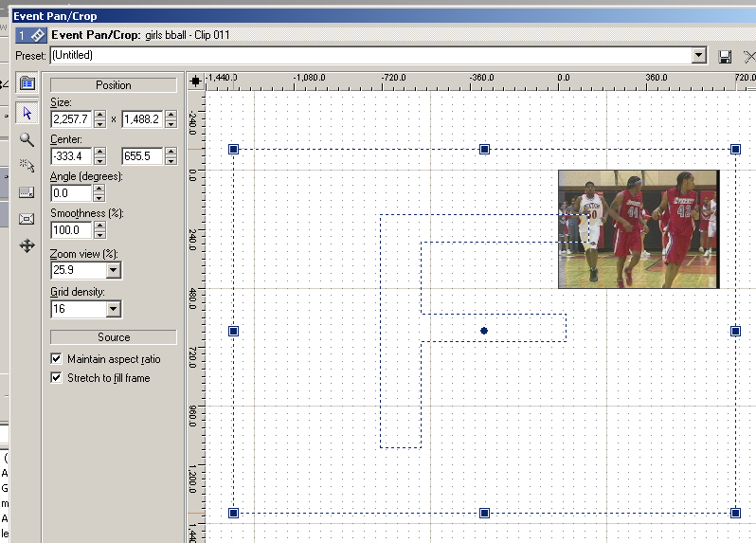
Task: Toggle the Show Properties icon
Action: (x=27, y=84)
